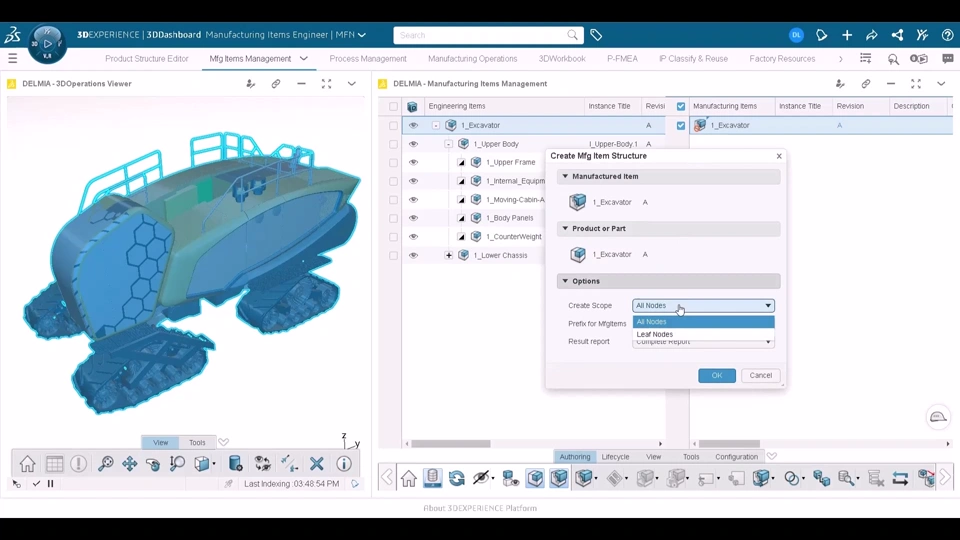Toggle visibility eye for 1_Lower Chassis row
960x540 pixels.
[413, 255]
